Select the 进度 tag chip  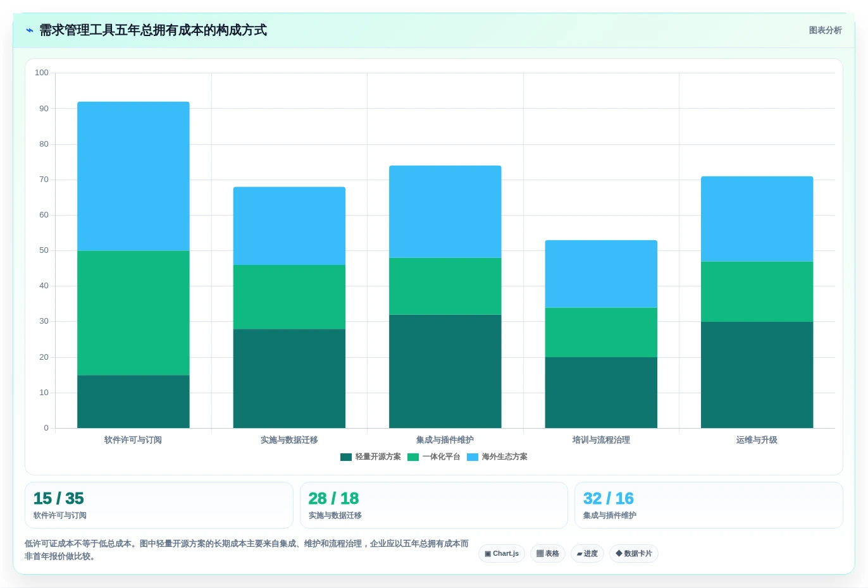tap(587, 554)
